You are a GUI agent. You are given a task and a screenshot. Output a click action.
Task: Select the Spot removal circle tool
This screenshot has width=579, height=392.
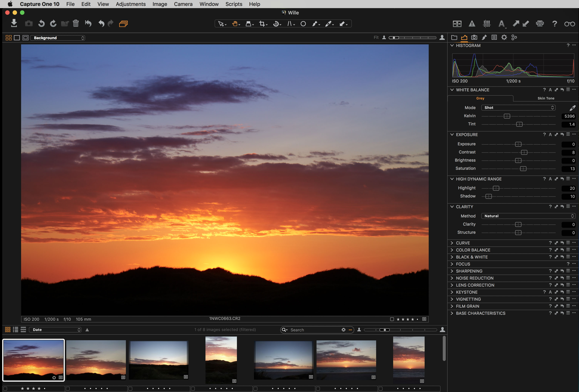[x=303, y=24]
